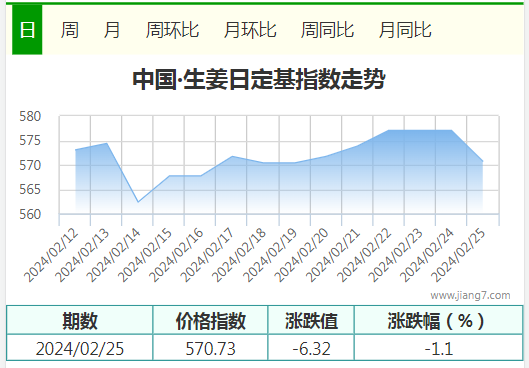Click the 期数 column header

coord(80,320)
